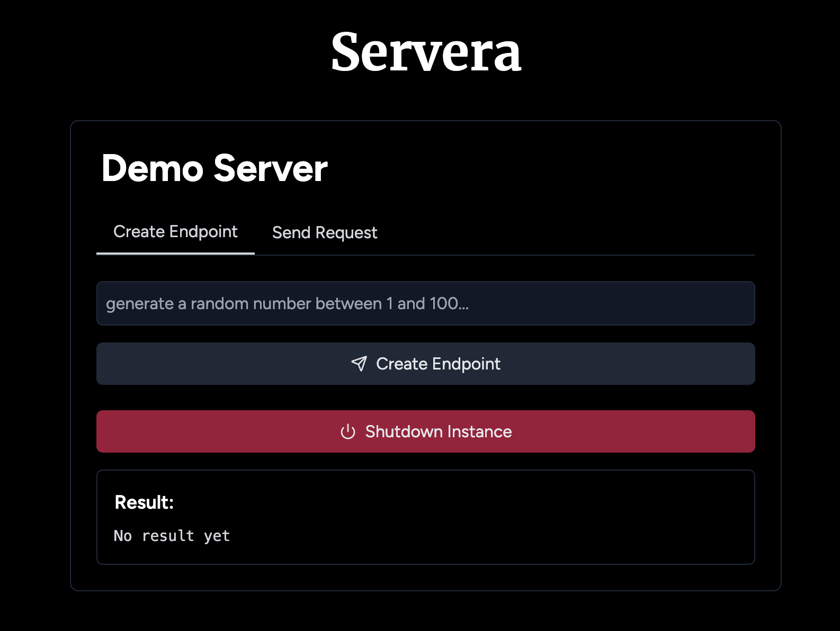Click the 'Shutdown Instance' button label text

point(438,431)
